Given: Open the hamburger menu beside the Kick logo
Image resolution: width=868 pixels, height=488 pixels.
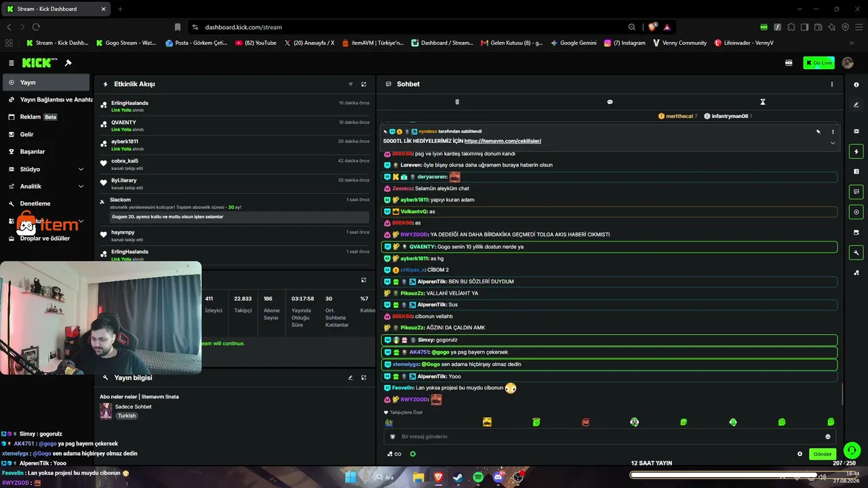Looking at the screenshot, I should [12, 63].
